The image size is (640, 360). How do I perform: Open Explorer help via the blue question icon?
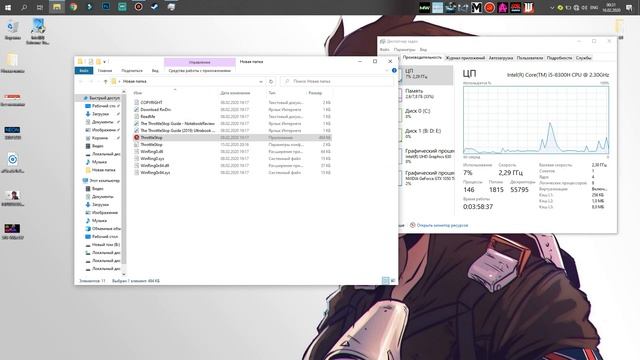click(394, 71)
